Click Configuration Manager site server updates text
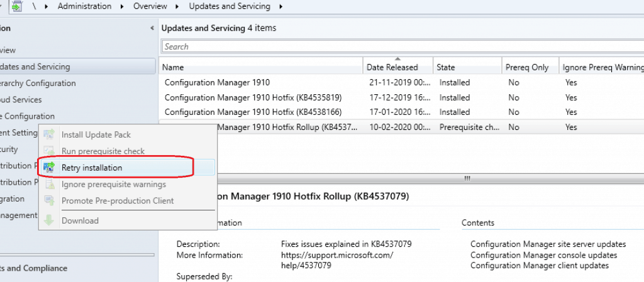644x282 pixels. coord(548,244)
